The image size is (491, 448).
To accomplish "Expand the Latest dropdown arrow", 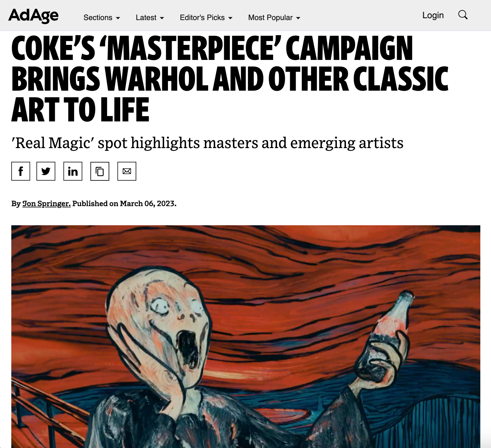I will (162, 18).
